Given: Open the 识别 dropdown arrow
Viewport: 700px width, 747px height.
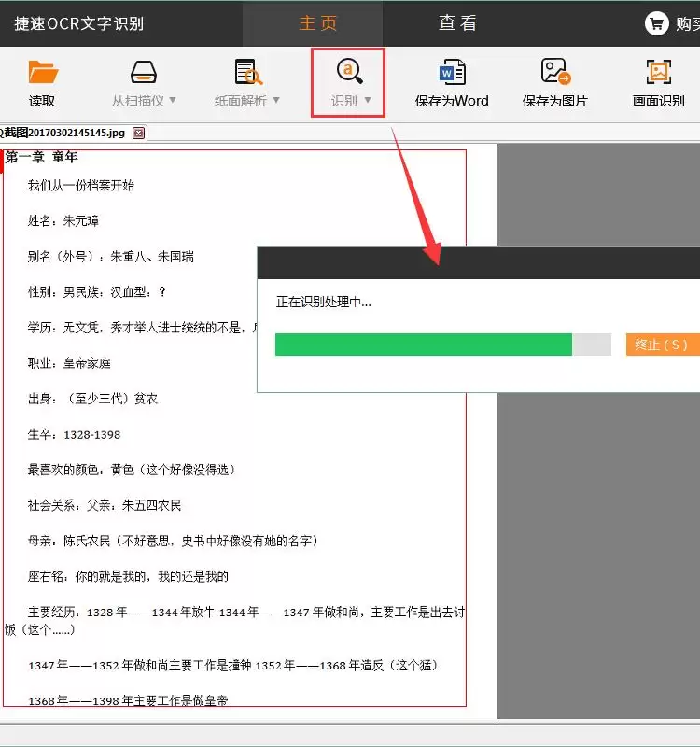Looking at the screenshot, I should tap(368, 100).
